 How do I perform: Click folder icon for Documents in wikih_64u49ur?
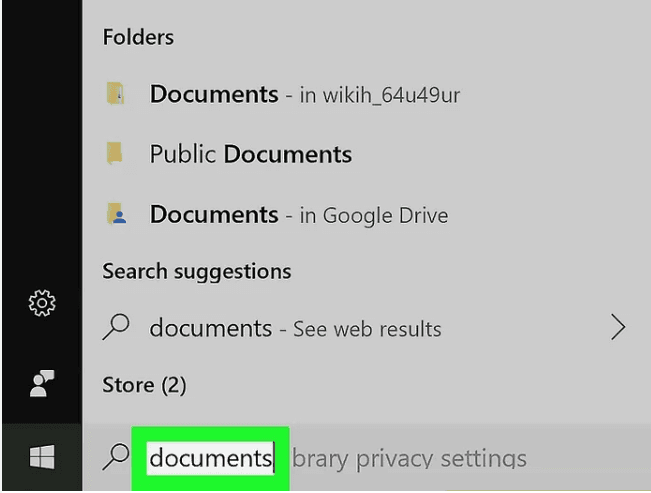click(116, 94)
